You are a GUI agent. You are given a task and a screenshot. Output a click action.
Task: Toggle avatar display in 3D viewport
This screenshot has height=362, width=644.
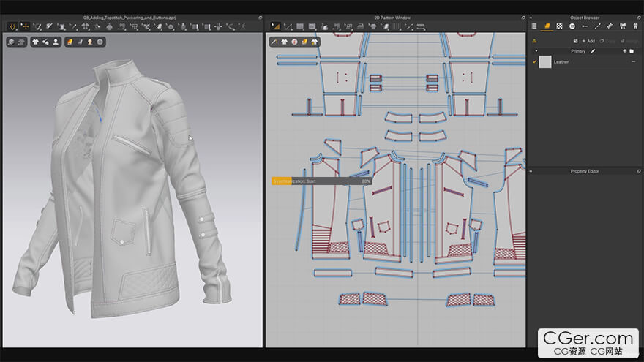[56, 42]
